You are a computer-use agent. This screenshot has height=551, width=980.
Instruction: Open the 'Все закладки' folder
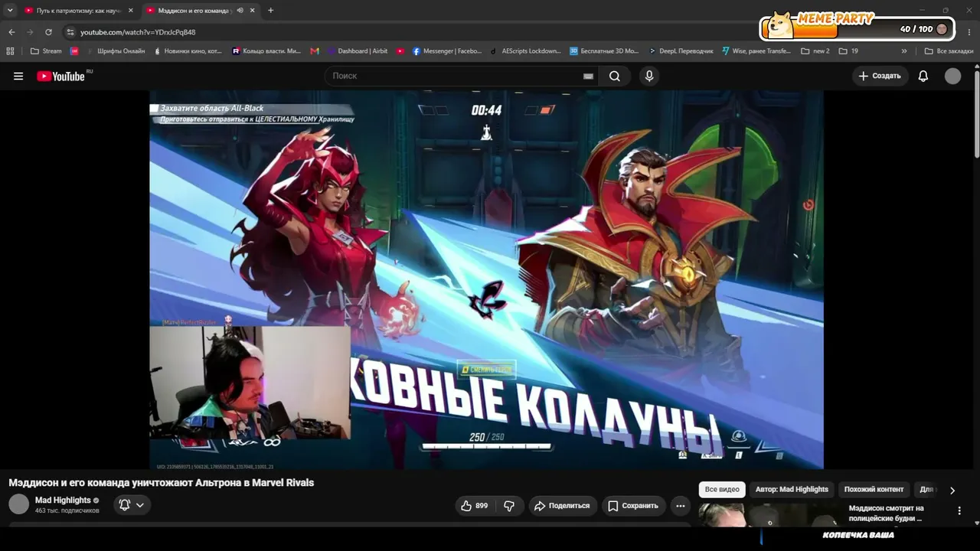click(x=949, y=51)
